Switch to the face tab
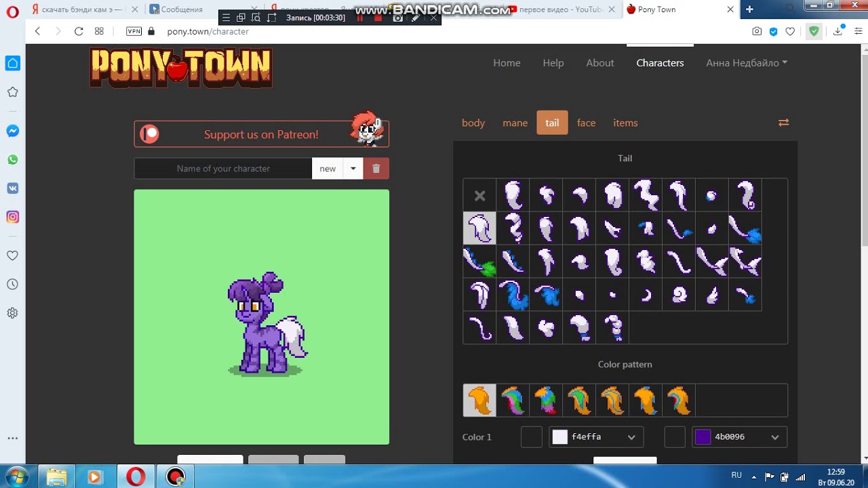This screenshot has height=488, width=868. tap(586, 123)
